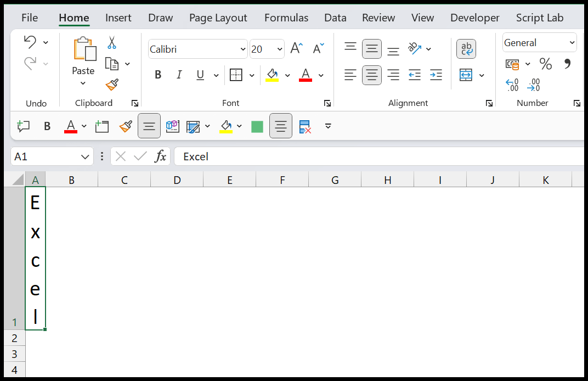This screenshot has height=381, width=588.
Task: Click the Copy icon
Action: click(x=111, y=63)
